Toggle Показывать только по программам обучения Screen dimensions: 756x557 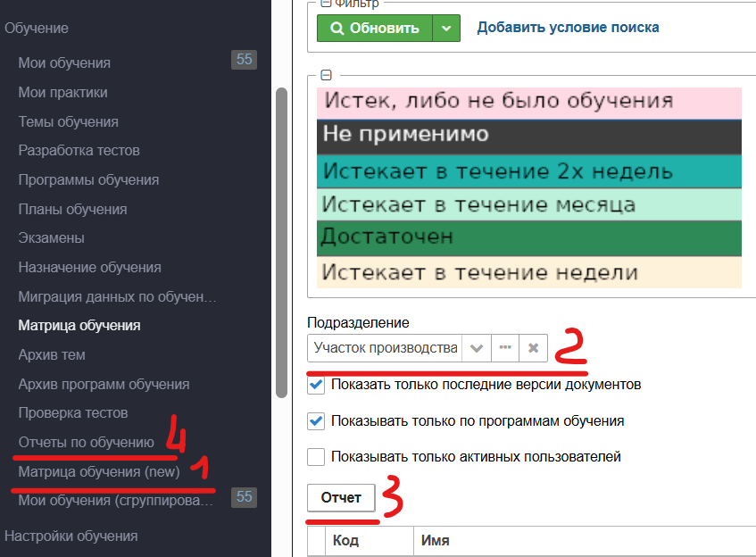(316, 421)
